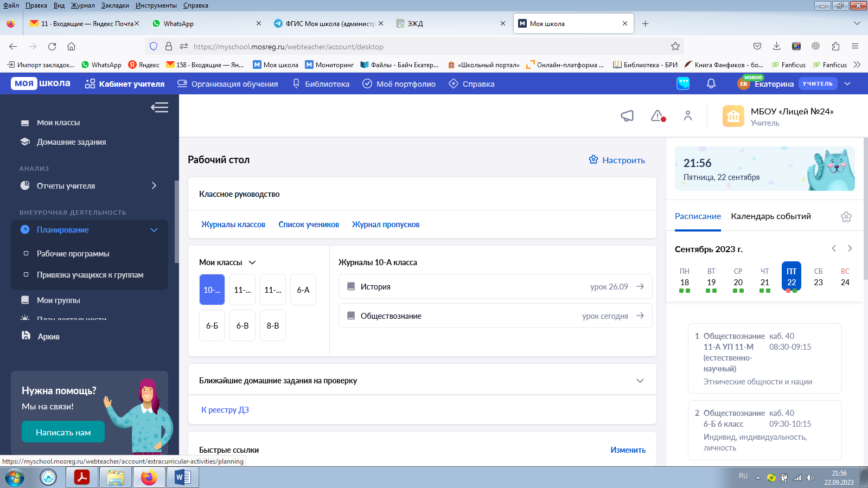Image resolution: width=868 pixels, height=488 pixels.
Task: Select Monday 18 in calendar
Action: point(685,278)
